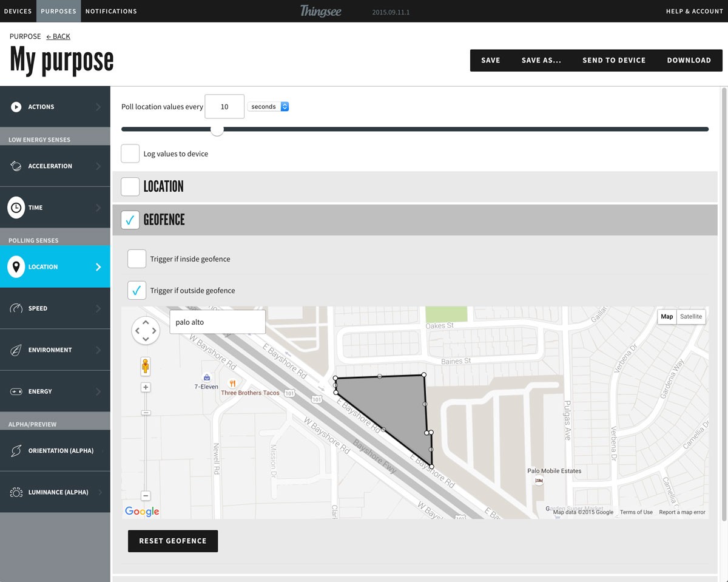Open the Purposes tab
Screen dimensions: 728x582
(x=59, y=11)
